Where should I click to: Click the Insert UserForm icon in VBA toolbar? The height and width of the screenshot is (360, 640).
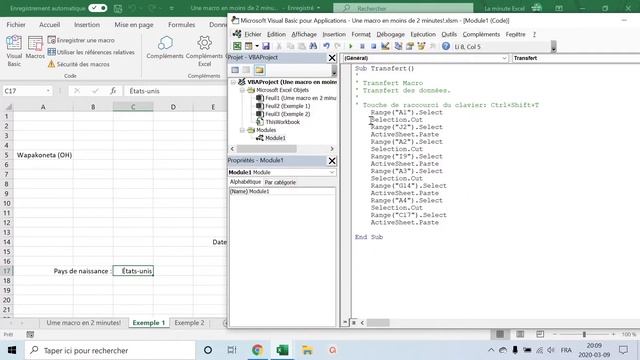(x=248, y=47)
